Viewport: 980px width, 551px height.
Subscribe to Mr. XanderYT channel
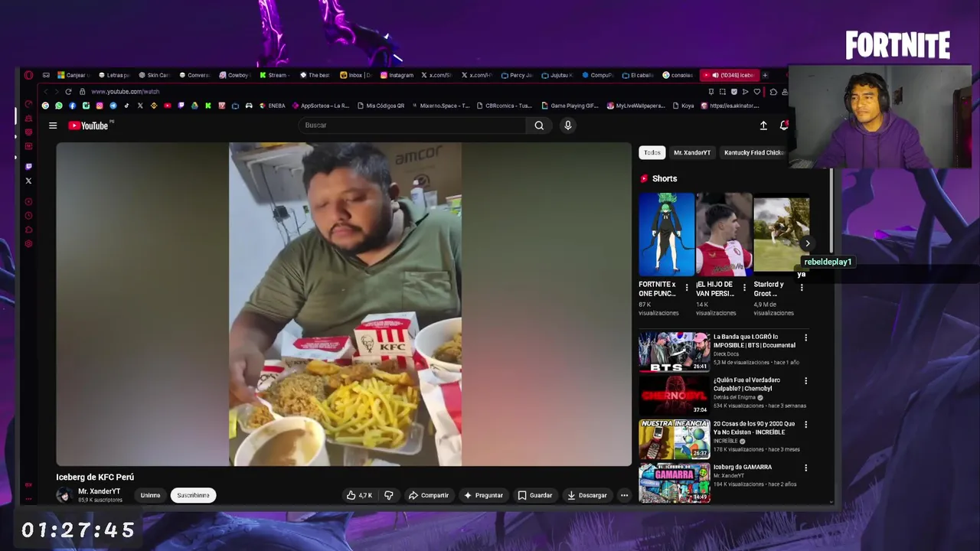coord(193,495)
